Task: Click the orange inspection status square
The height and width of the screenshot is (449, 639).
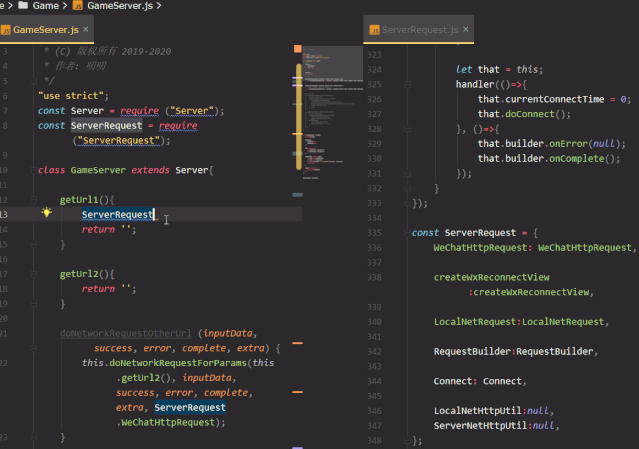Action: 297,48
